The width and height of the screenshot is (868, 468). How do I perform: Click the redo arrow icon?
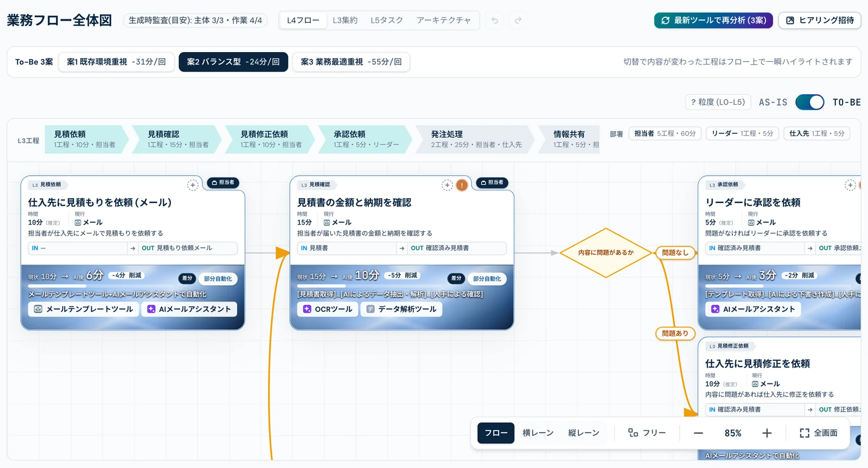click(x=518, y=21)
